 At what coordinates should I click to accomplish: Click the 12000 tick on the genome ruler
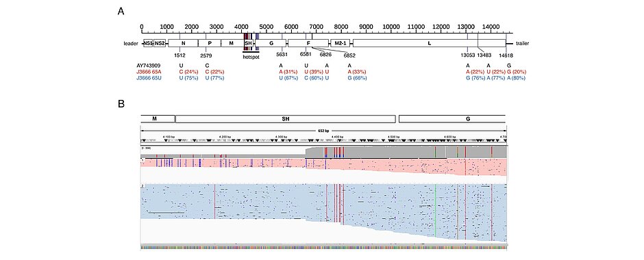pyautogui.click(x=441, y=27)
